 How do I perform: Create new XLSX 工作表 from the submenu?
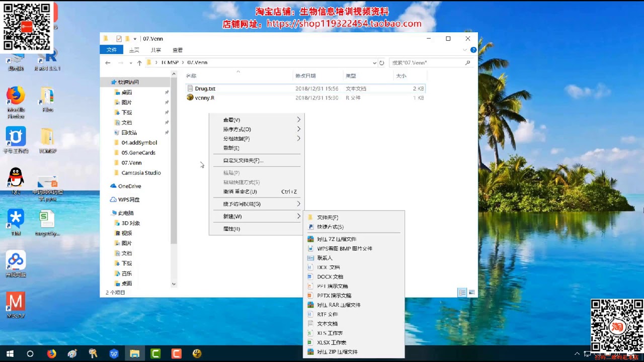pos(354,342)
